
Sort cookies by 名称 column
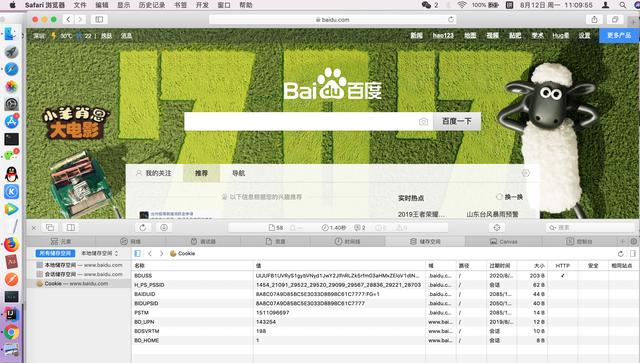pyautogui.click(x=192, y=265)
